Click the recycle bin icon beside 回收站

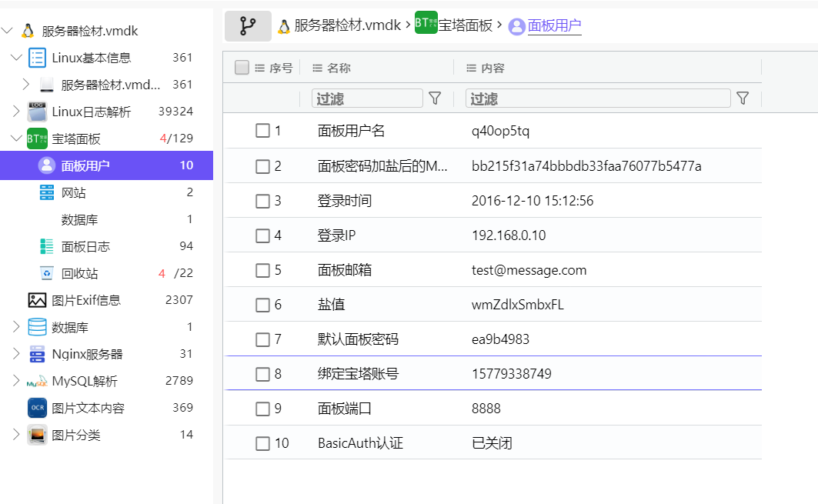(x=46, y=273)
